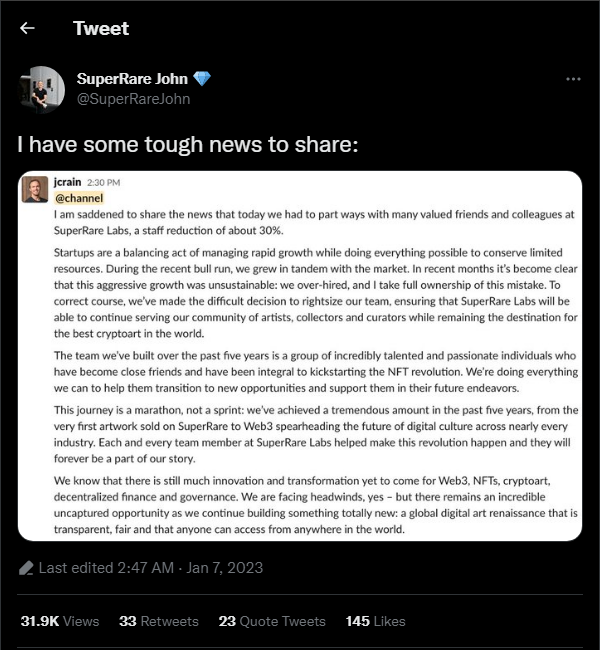Image resolution: width=600 pixels, height=650 pixels.
Task: Click the pencil edit history icon
Action: point(26,568)
